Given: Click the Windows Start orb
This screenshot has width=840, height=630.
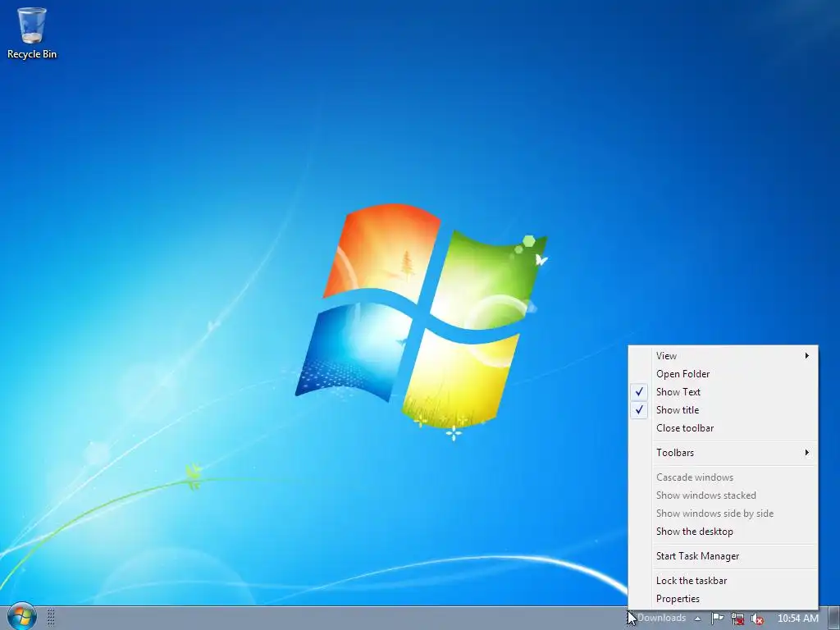Looking at the screenshot, I should click(22, 617).
